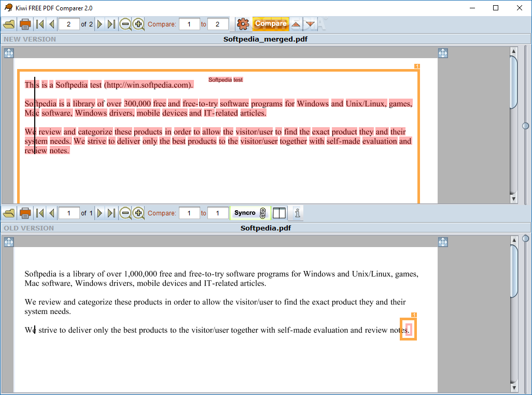
Task: Click the OLD VERSION label
Action: click(x=29, y=228)
